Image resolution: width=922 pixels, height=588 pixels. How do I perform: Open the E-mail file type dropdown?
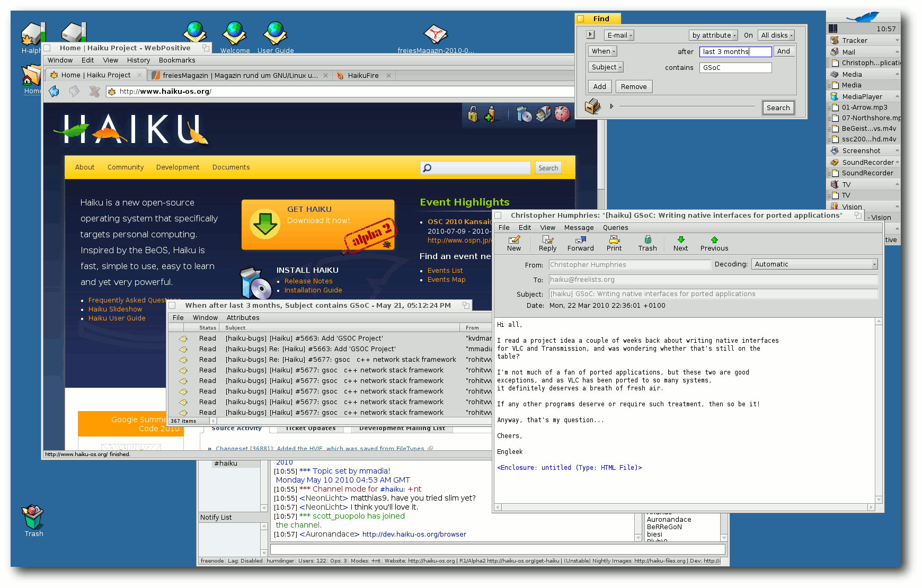(x=618, y=35)
